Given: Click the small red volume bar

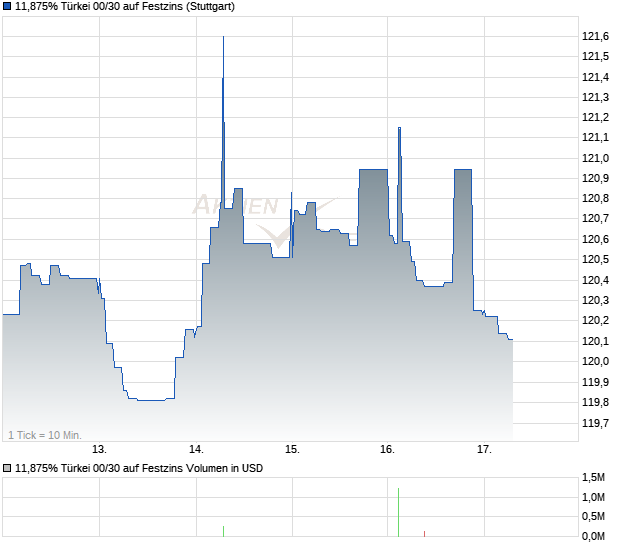Looking at the screenshot, I should (x=424, y=534).
